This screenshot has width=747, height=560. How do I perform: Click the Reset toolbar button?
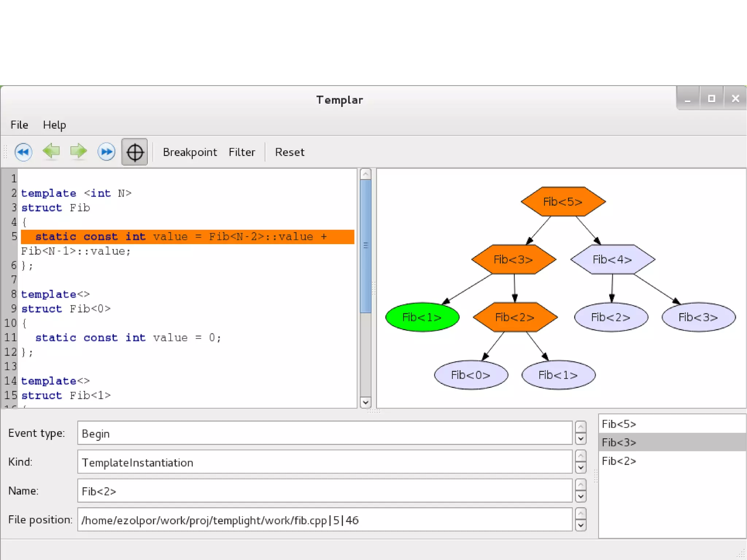tap(289, 152)
